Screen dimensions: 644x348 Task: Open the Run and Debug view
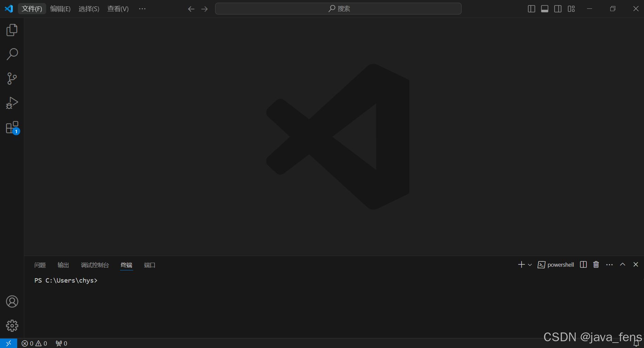[x=12, y=103]
